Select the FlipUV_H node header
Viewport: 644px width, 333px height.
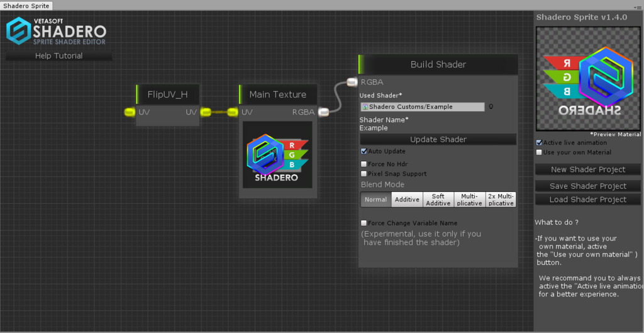(x=167, y=94)
